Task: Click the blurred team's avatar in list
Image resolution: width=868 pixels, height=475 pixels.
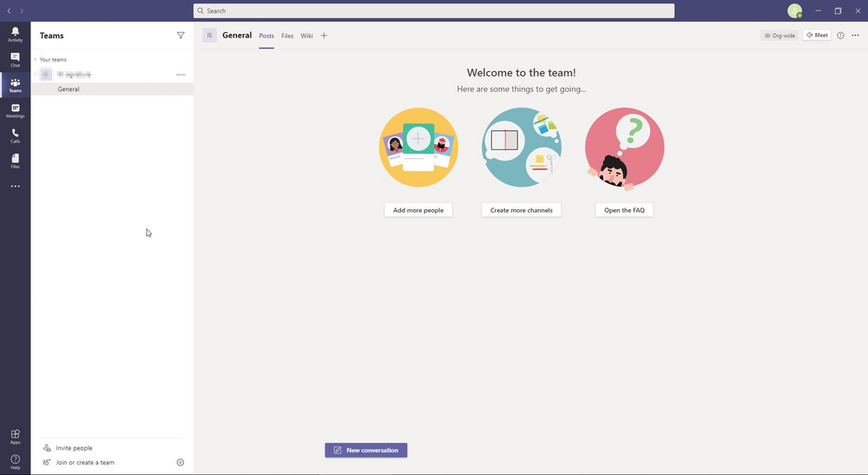Action: click(46, 74)
